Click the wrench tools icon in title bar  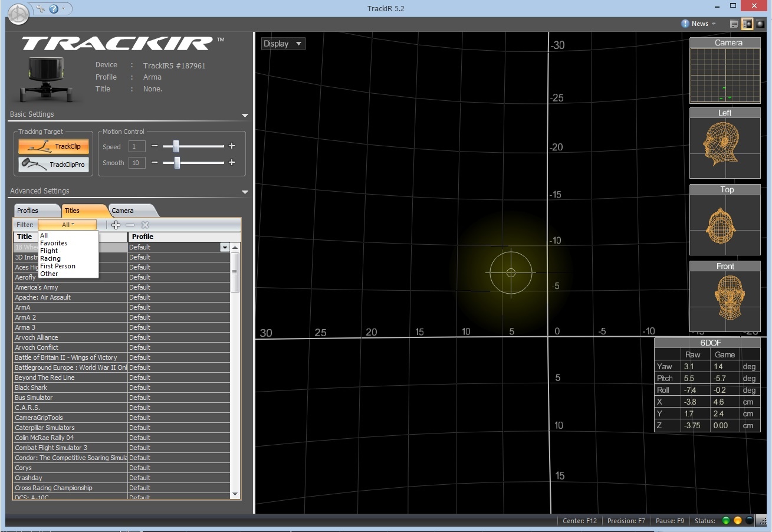[x=41, y=9]
